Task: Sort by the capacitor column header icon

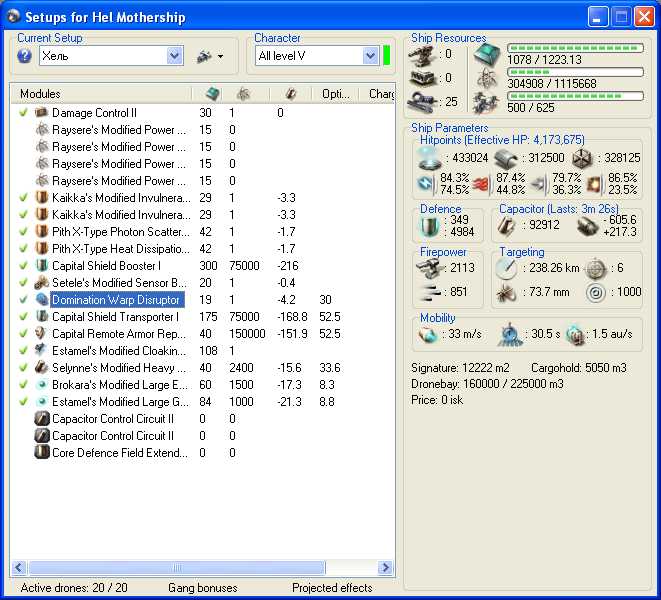Action: 290,94
